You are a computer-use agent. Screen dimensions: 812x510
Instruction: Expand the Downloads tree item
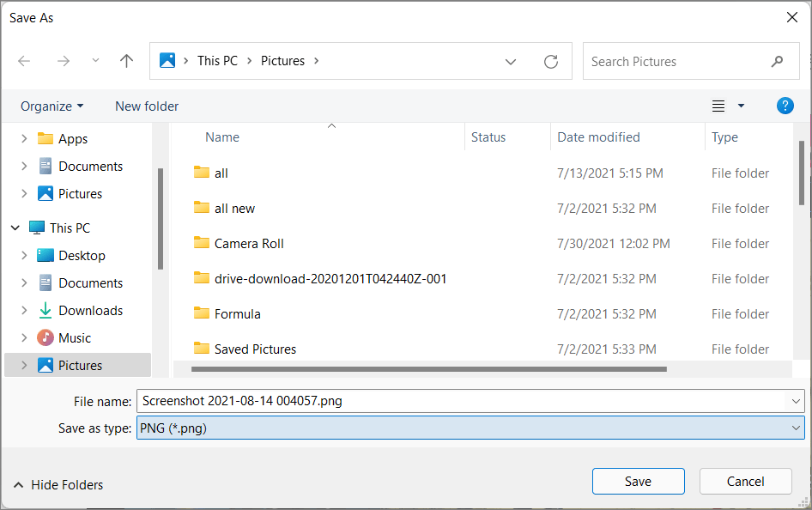[x=24, y=310]
